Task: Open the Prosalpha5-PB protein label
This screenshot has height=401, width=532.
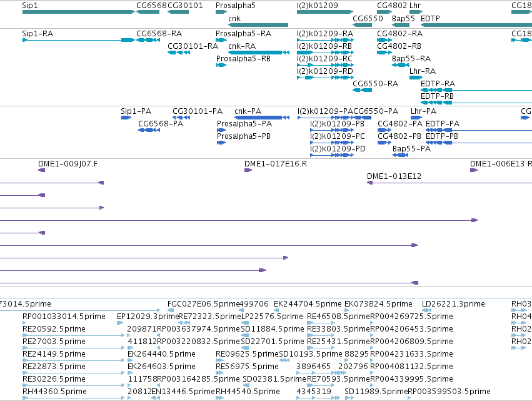Action: 244,136
